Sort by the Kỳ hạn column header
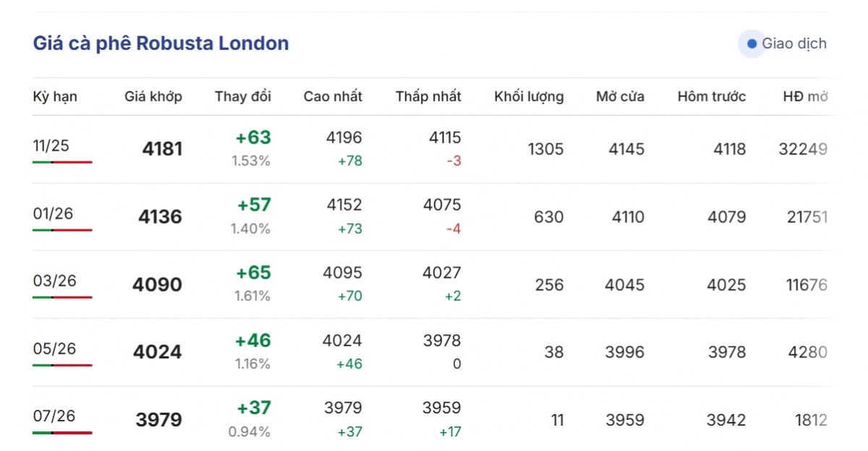The height and width of the screenshot is (451, 868). click(x=55, y=96)
